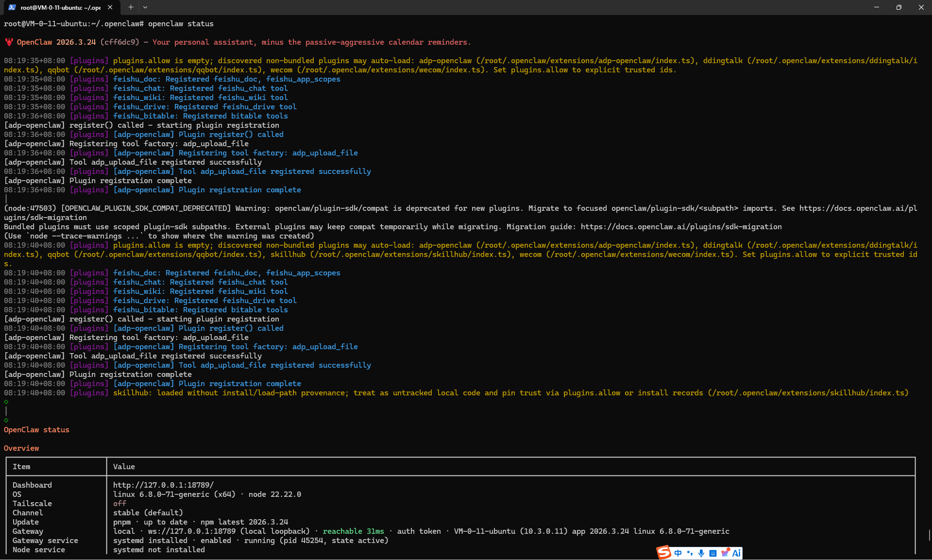Click the PowerShell icon on the terminal tab
The image size is (932, 560).
(x=12, y=7)
